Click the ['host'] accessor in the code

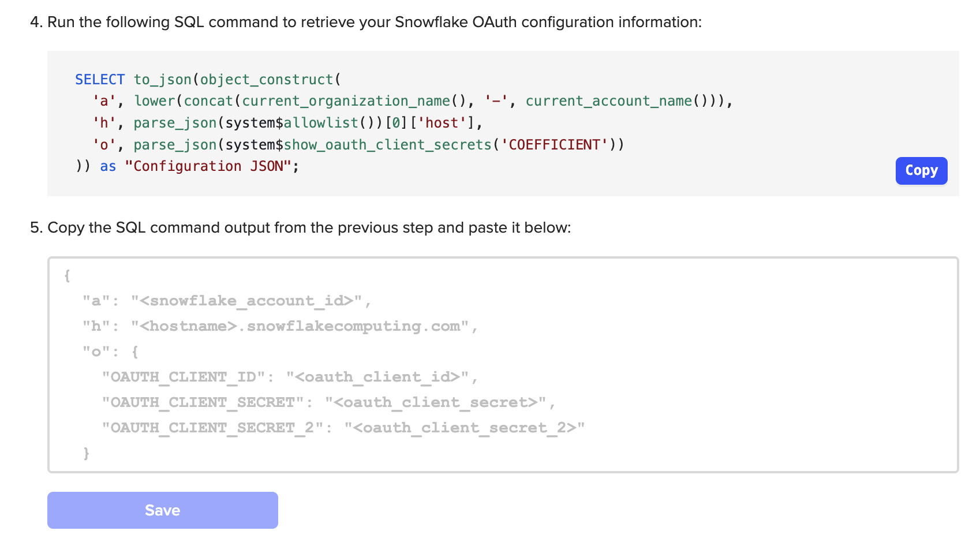(x=442, y=123)
